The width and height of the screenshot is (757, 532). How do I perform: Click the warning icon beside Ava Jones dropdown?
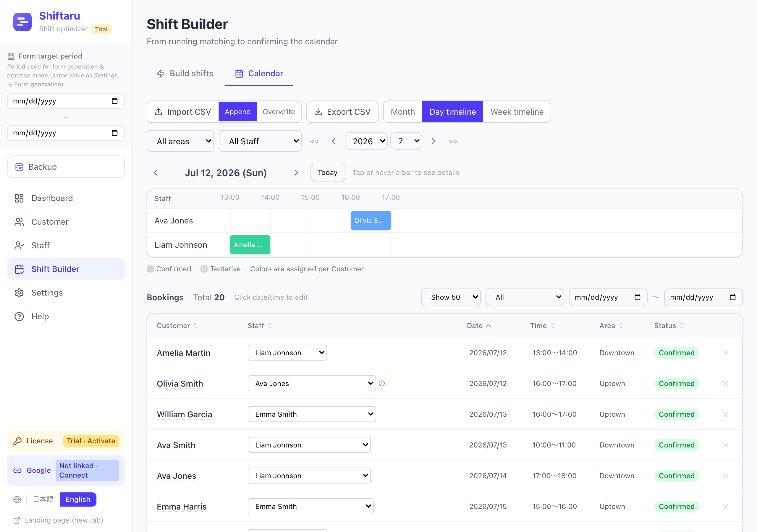coord(382,383)
